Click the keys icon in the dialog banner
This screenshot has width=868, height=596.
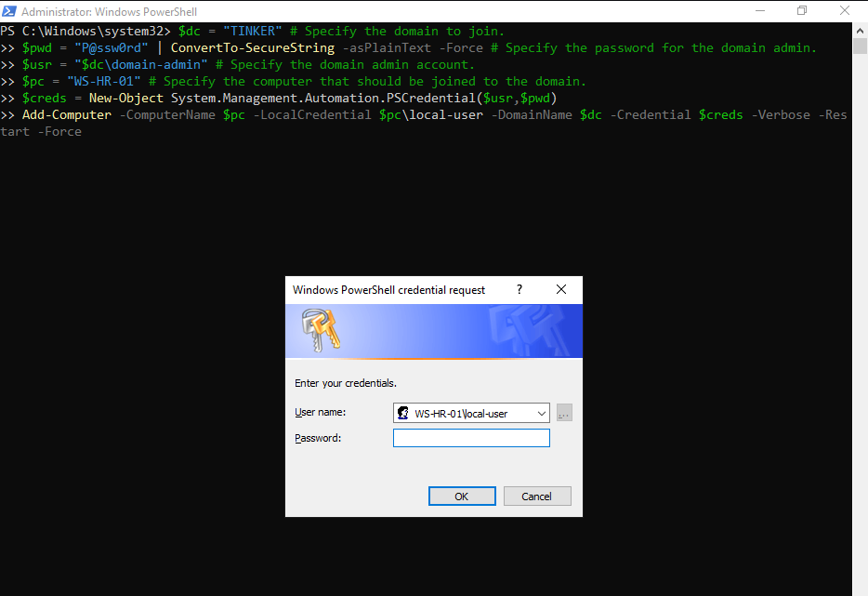point(321,331)
